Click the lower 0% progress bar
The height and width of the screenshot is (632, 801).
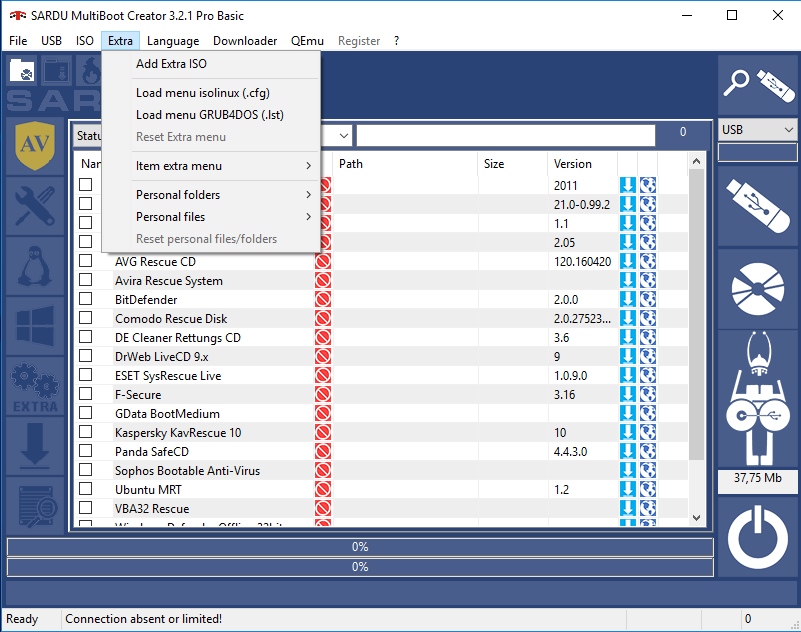click(360, 567)
